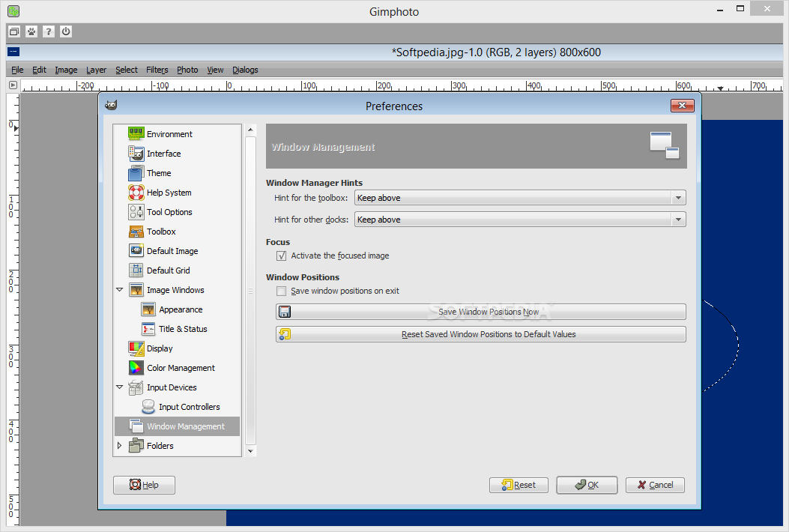The height and width of the screenshot is (532, 789).
Task: Select Window Management in the tree
Action: (x=177, y=426)
